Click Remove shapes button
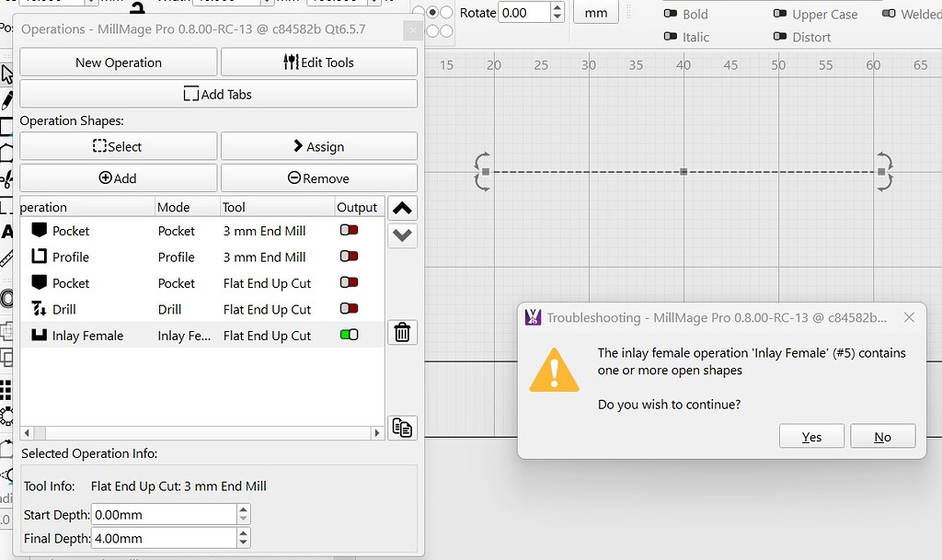This screenshot has width=942, height=560. pos(319,178)
